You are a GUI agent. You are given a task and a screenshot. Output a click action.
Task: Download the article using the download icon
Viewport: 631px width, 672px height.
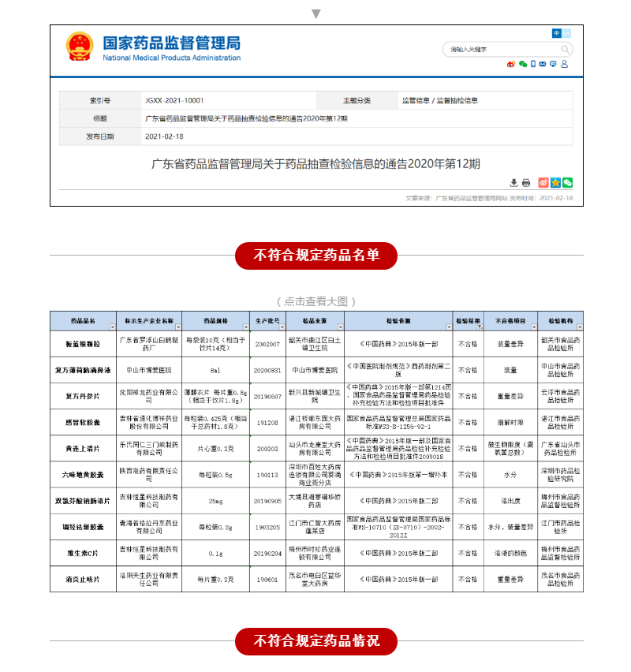(x=514, y=183)
